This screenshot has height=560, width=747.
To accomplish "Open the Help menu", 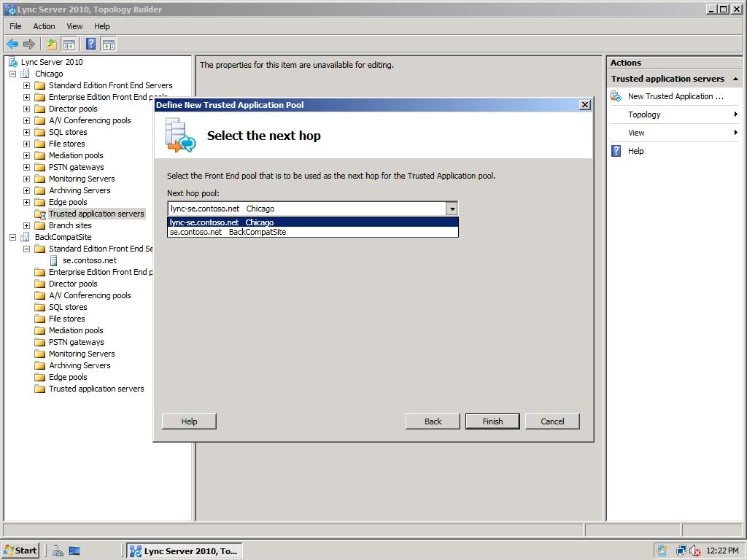I will 102,26.
